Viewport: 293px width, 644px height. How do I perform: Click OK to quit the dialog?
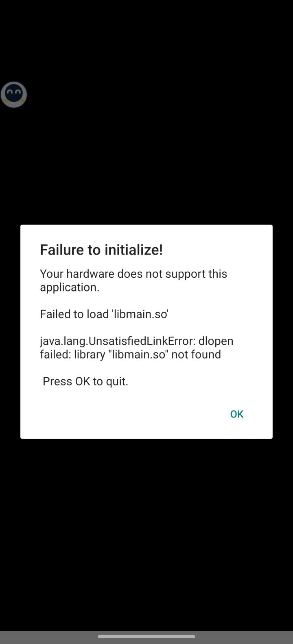(x=236, y=414)
